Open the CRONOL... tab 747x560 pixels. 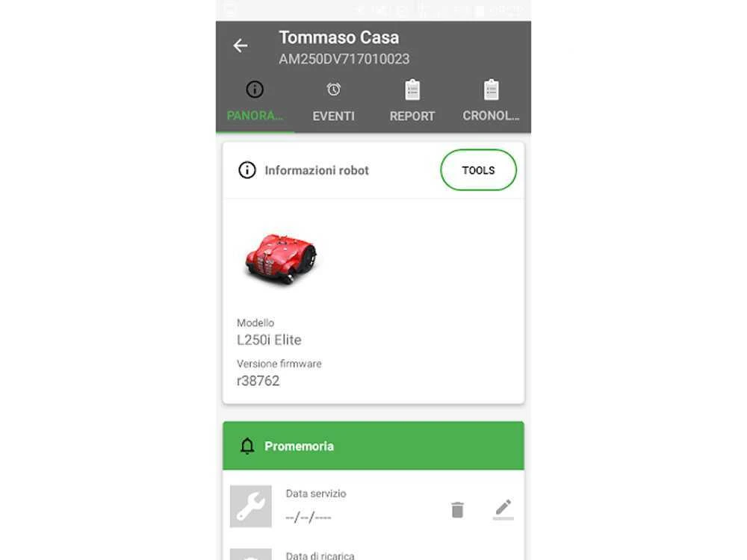[492, 116]
